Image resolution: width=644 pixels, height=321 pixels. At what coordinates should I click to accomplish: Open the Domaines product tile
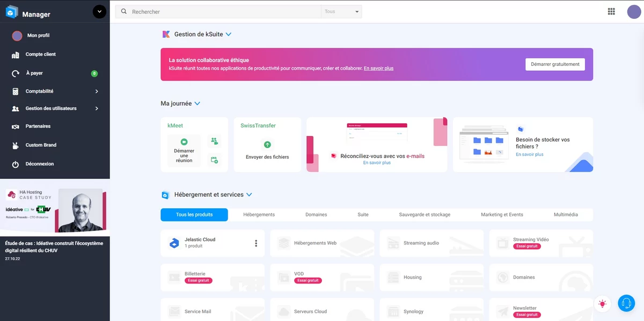pos(541,278)
